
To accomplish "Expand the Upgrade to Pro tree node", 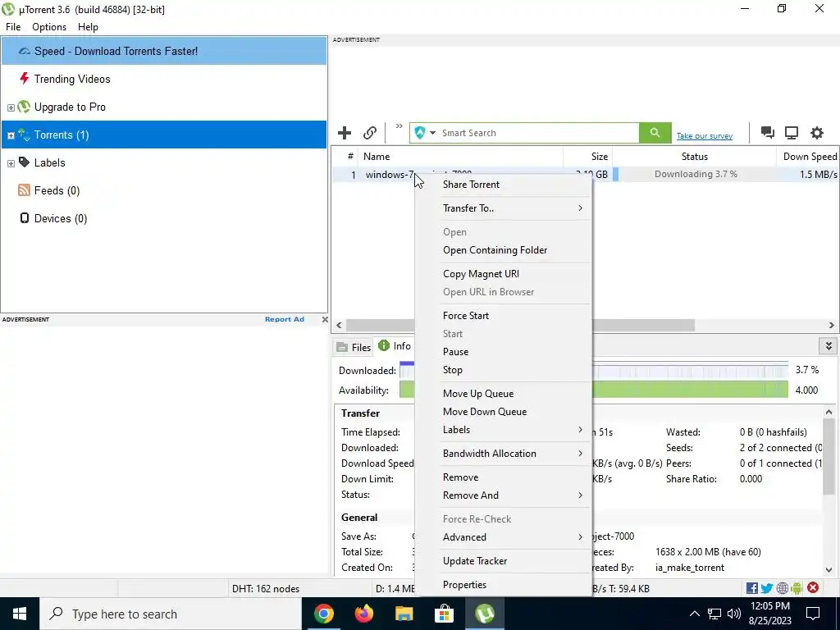I will (11, 107).
